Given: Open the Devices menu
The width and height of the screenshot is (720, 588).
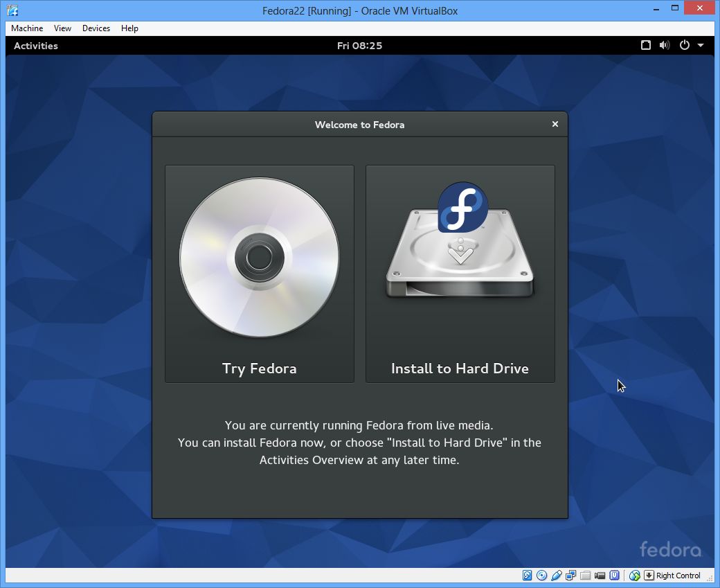Looking at the screenshot, I should (x=96, y=28).
